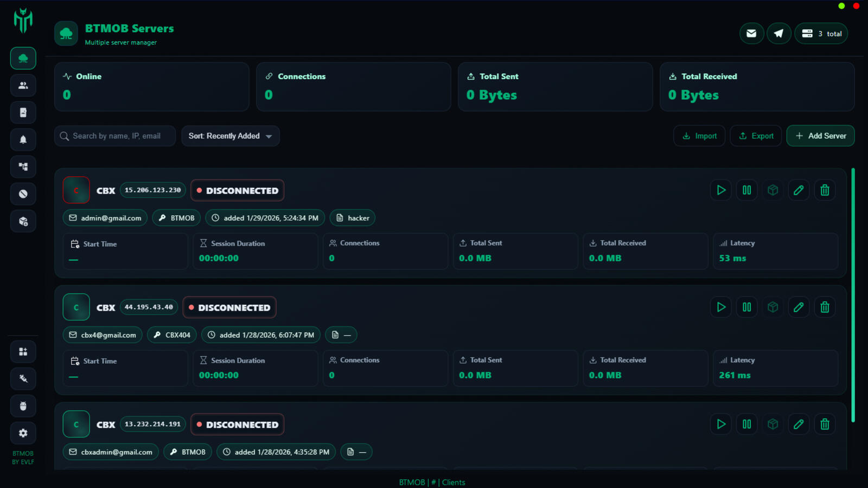Click the added 1/28/2026, 6:07:47 PM chip
This screenshot has width=868, height=488.
pos(261,335)
